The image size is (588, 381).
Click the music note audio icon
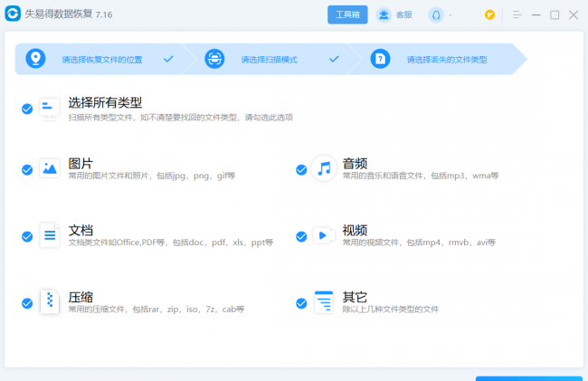[x=324, y=168]
